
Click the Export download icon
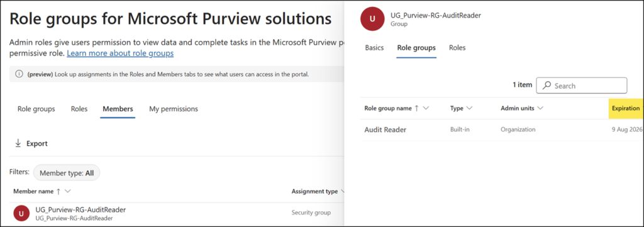pos(18,143)
